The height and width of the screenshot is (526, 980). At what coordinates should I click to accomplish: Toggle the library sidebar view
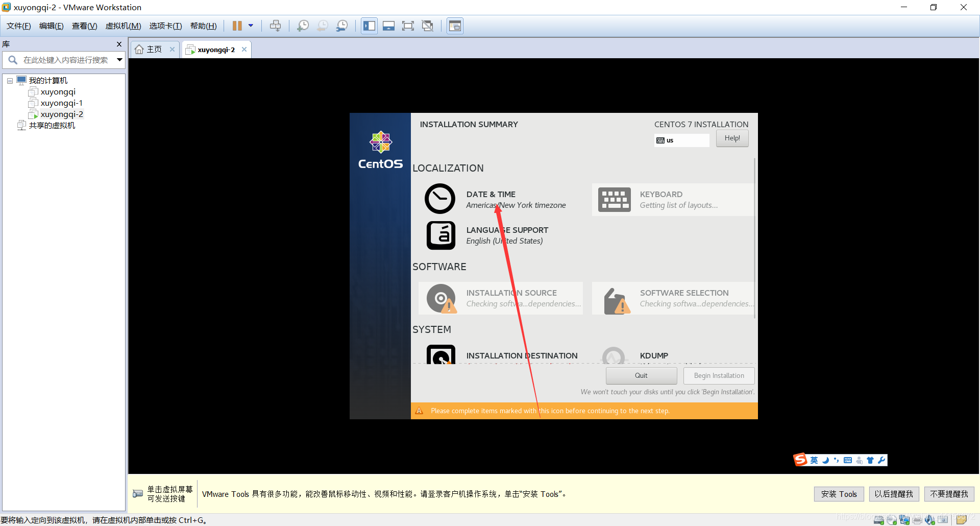pos(369,26)
